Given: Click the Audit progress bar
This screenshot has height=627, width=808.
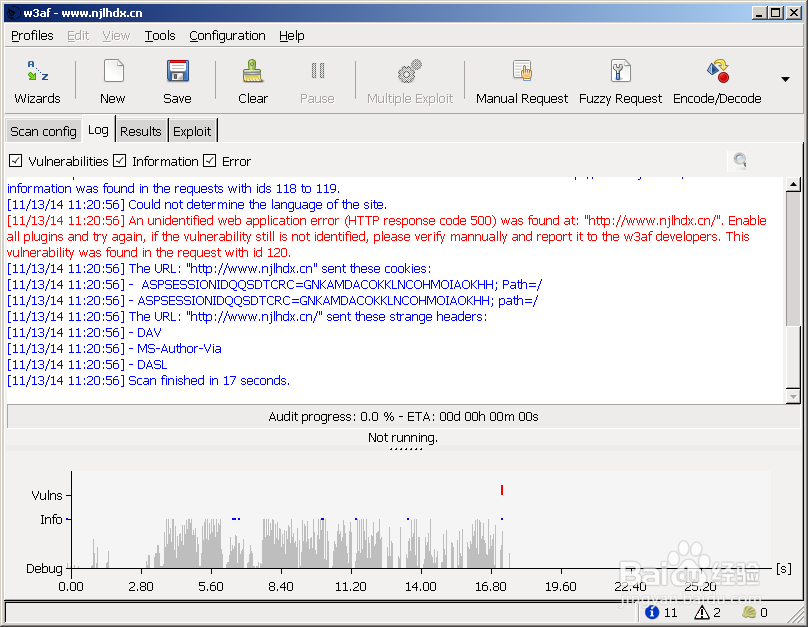Looking at the screenshot, I should (403, 416).
